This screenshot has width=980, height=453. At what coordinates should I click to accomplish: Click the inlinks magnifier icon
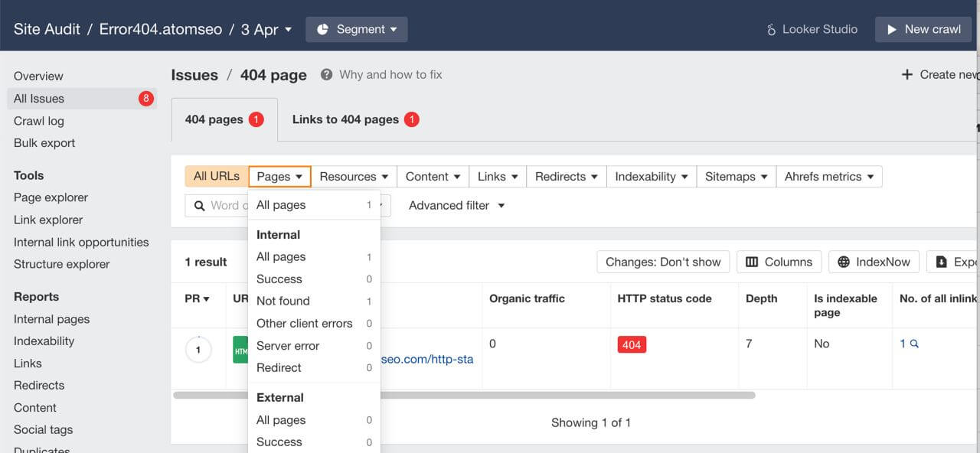[x=914, y=344]
